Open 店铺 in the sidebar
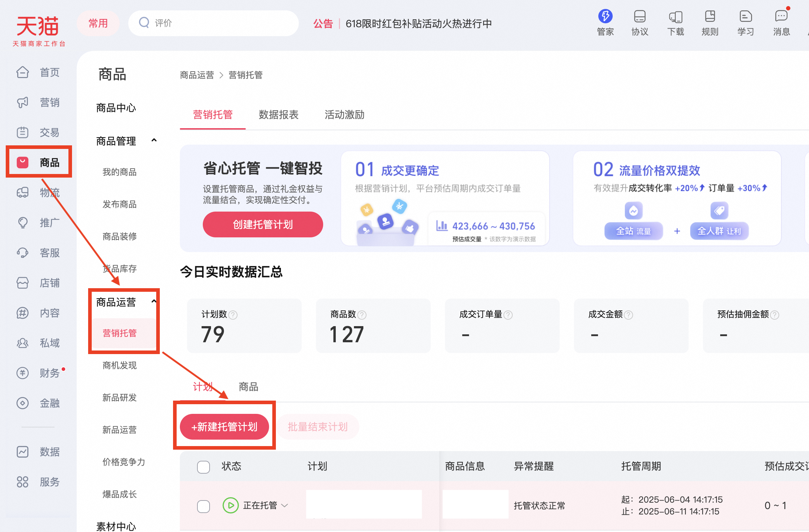809x532 pixels. [38, 283]
